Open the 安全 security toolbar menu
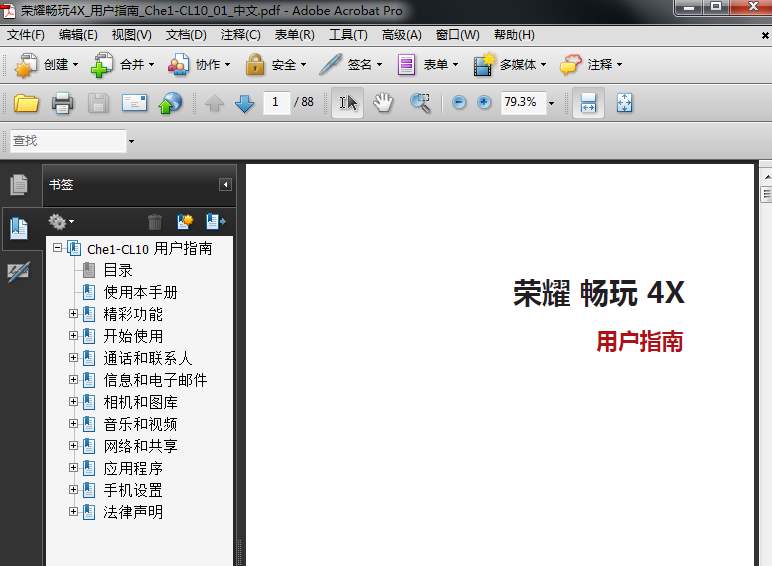772x566 pixels. tap(276, 64)
